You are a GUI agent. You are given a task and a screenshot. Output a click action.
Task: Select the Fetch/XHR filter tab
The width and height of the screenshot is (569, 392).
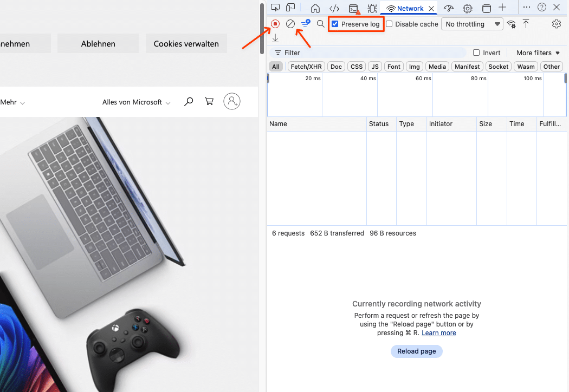pyautogui.click(x=306, y=67)
